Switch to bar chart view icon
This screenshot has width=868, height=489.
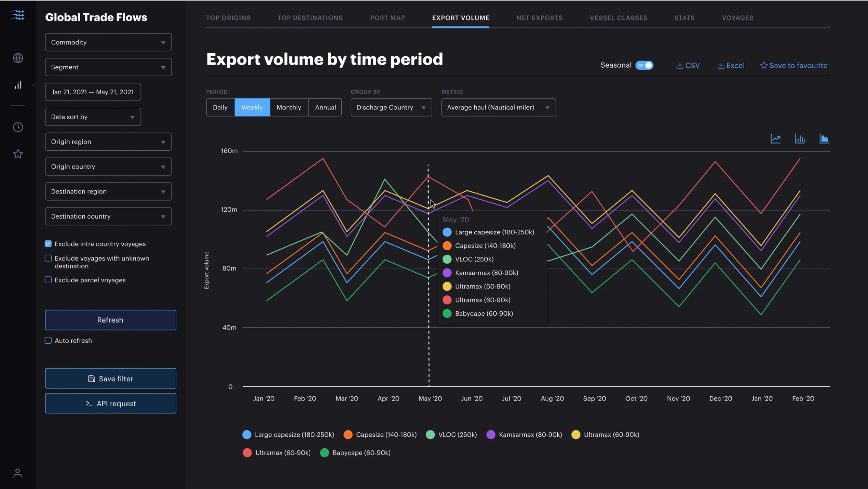click(x=800, y=139)
